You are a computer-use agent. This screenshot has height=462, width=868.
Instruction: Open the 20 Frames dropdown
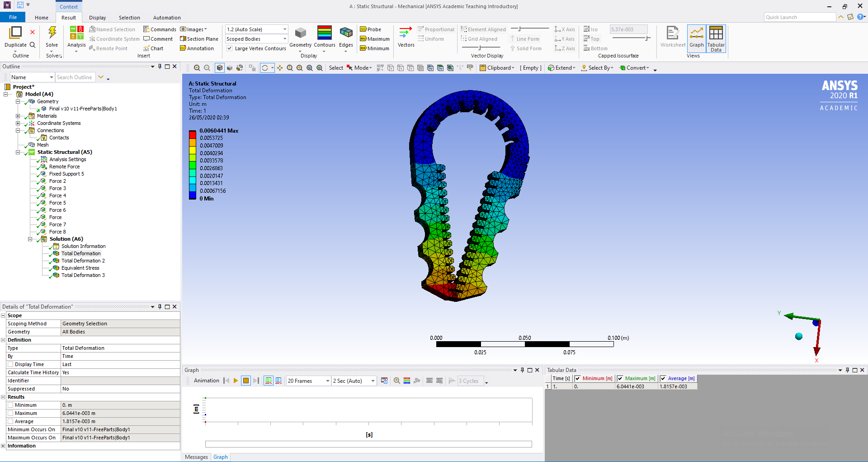pos(308,381)
